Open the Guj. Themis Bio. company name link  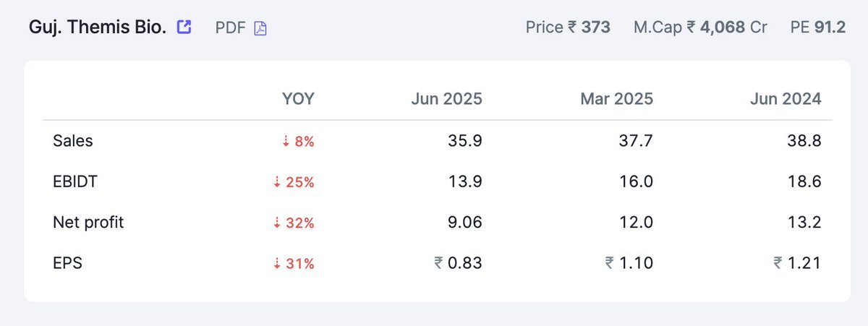(x=98, y=27)
